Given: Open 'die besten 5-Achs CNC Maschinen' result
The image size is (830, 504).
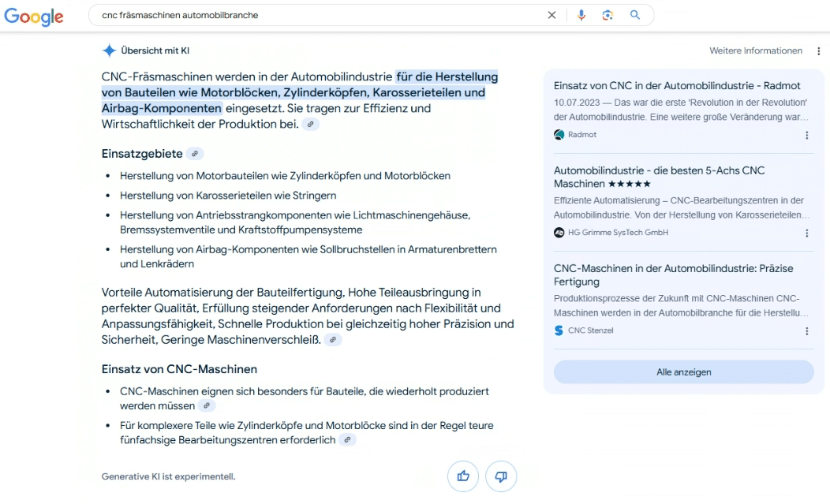Looking at the screenshot, I should pos(659,177).
